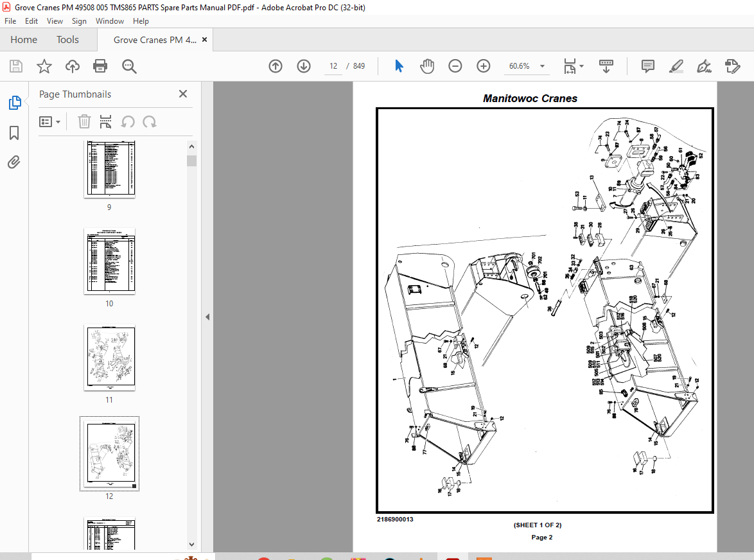754x560 pixels.
Task: Open the File menu
Action: 10,21
